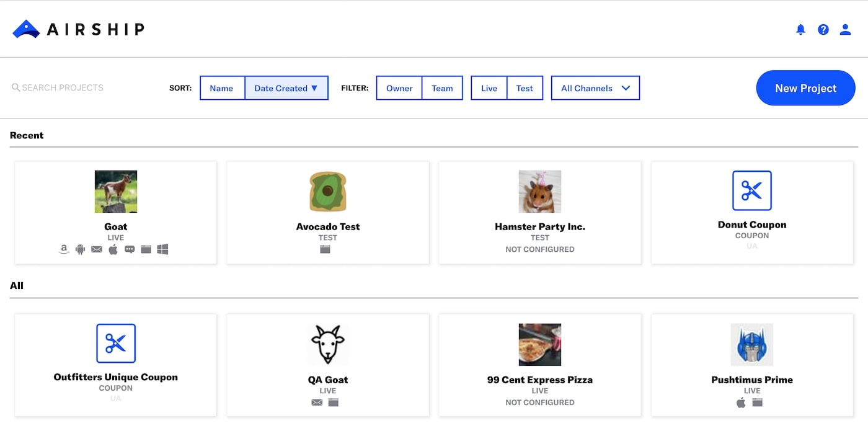
Task: Click the notifications bell icon
Action: point(800,29)
